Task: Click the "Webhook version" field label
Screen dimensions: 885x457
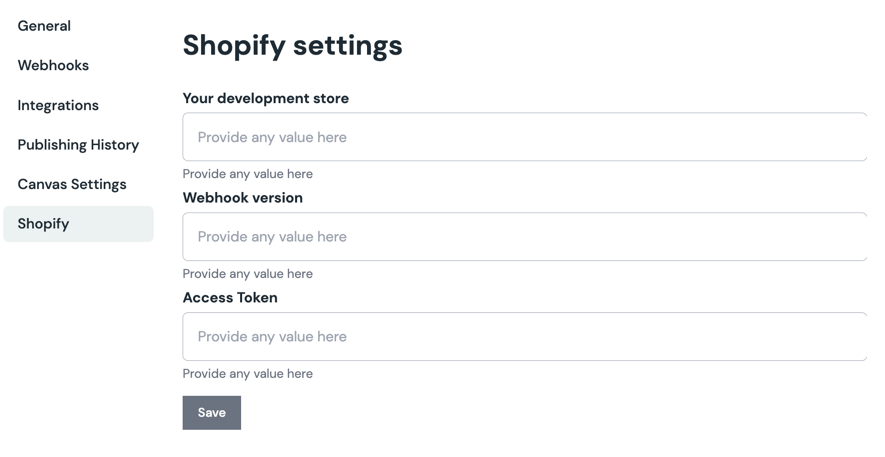Action: tap(242, 198)
